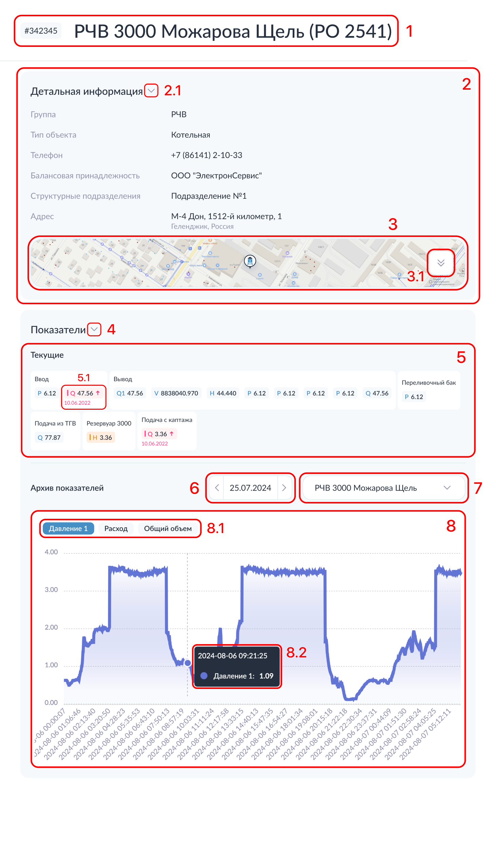Expand the map with double-chevron button

(441, 263)
